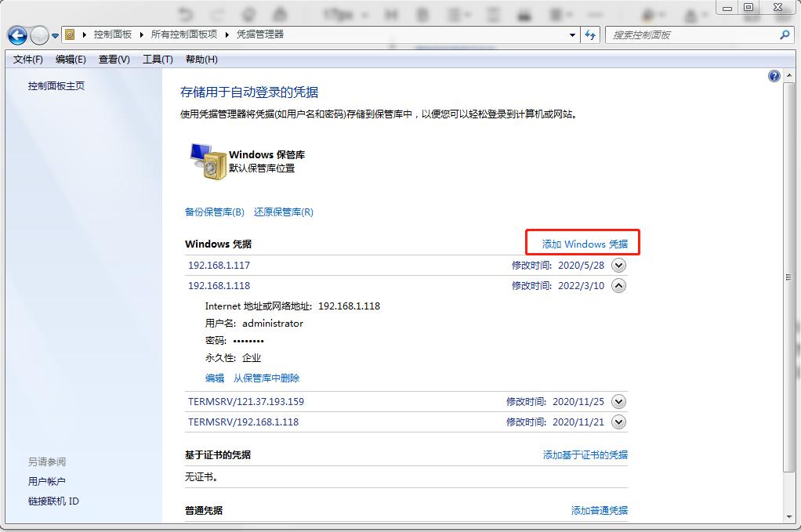Viewport: 801px width, 532px height.
Task: Open the 文件(F) menu
Action: click(28, 60)
